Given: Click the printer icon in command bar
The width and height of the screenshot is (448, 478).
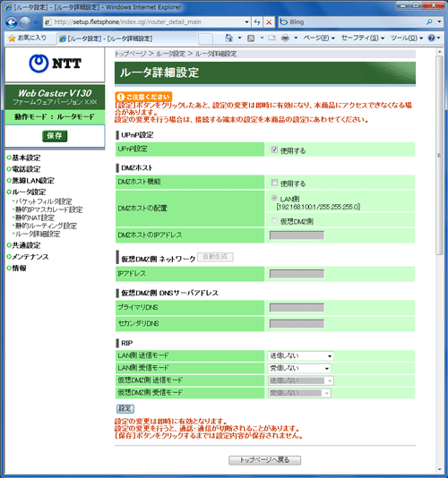Looking at the screenshot, I should (285, 38).
